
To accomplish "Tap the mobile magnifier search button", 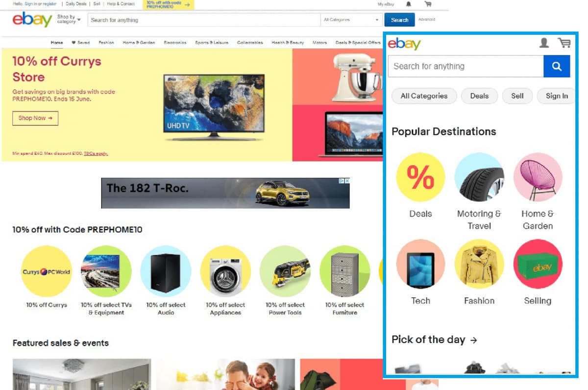I will click(x=557, y=66).
